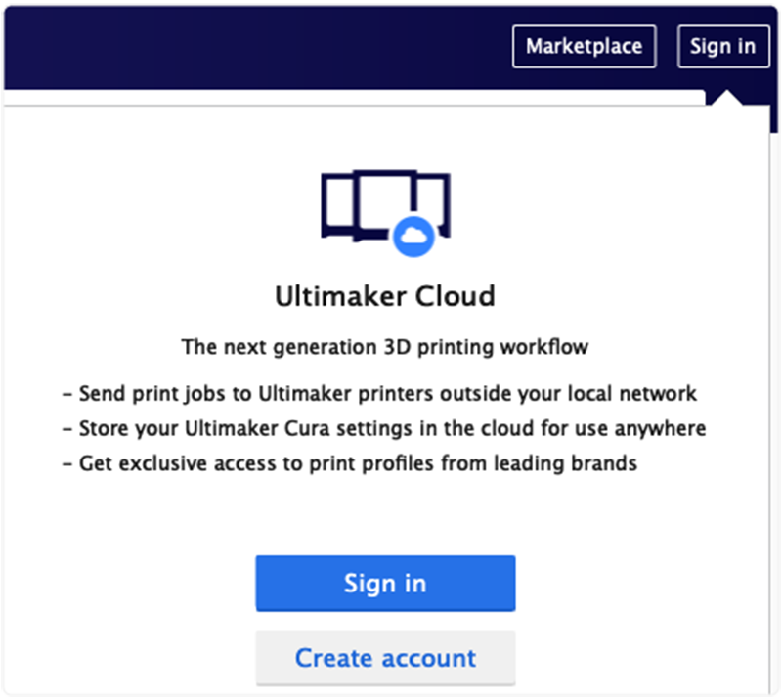
Task: Click the Get exclusive access bullet line
Action: pyautogui.click(x=349, y=463)
